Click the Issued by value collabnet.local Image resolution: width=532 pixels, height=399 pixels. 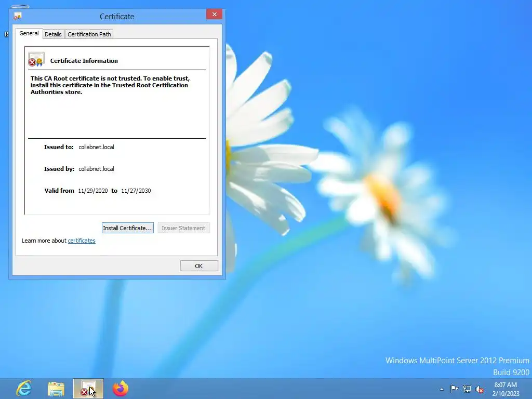96,169
